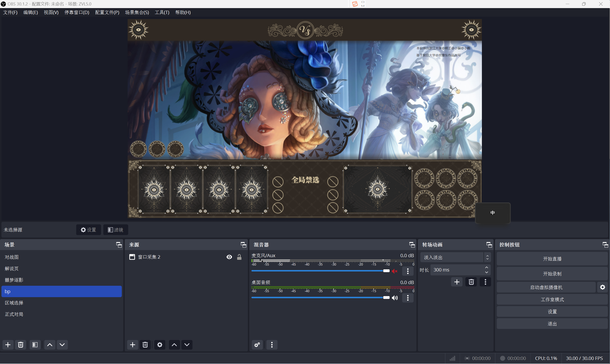Screen dimensions: 610x364
Task: Click 开始录制 button
Action: coord(552,274)
